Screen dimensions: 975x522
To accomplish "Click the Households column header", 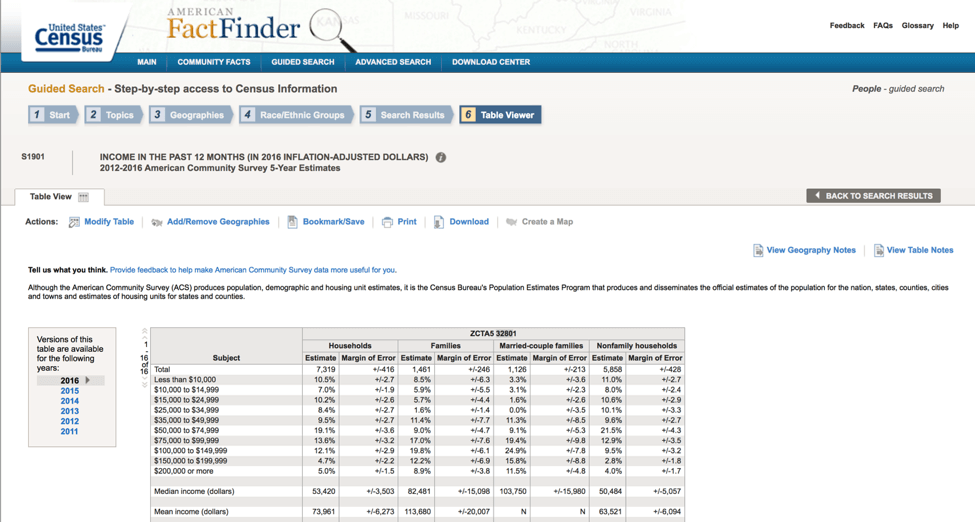I will (350, 345).
